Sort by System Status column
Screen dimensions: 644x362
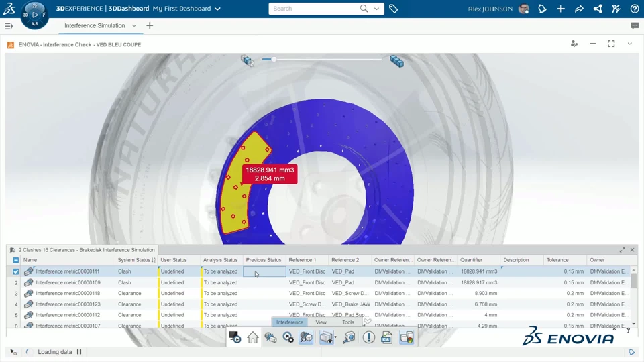136,260
